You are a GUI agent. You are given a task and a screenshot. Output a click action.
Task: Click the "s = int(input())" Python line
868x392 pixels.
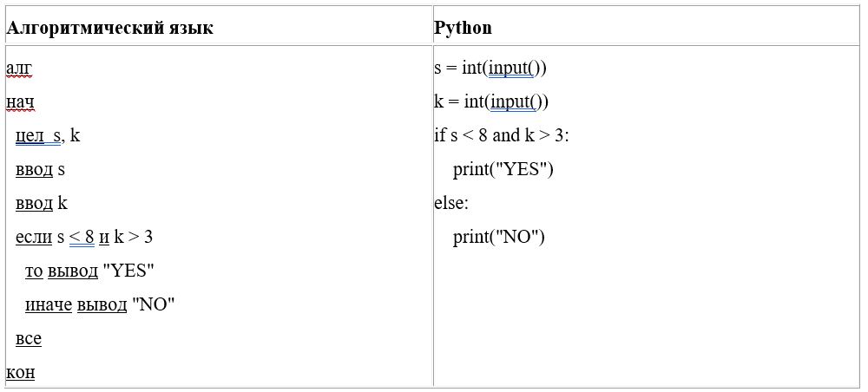[x=490, y=69]
